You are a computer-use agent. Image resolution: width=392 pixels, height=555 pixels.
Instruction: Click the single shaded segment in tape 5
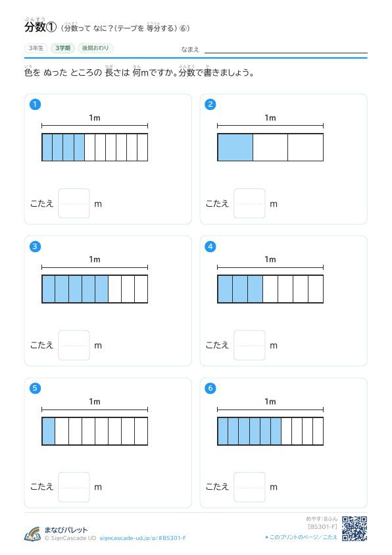pyautogui.click(x=49, y=431)
